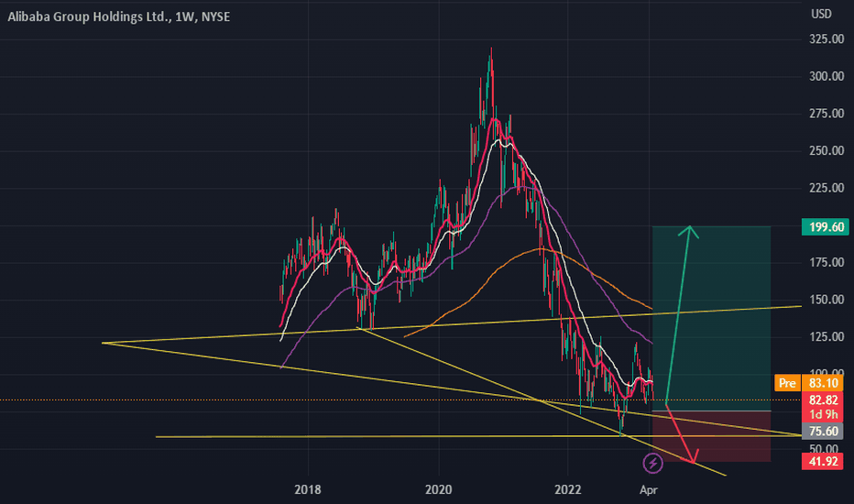The height and width of the screenshot is (504, 854).
Task: Select the green long position profit zone
Action: pos(711,318)
